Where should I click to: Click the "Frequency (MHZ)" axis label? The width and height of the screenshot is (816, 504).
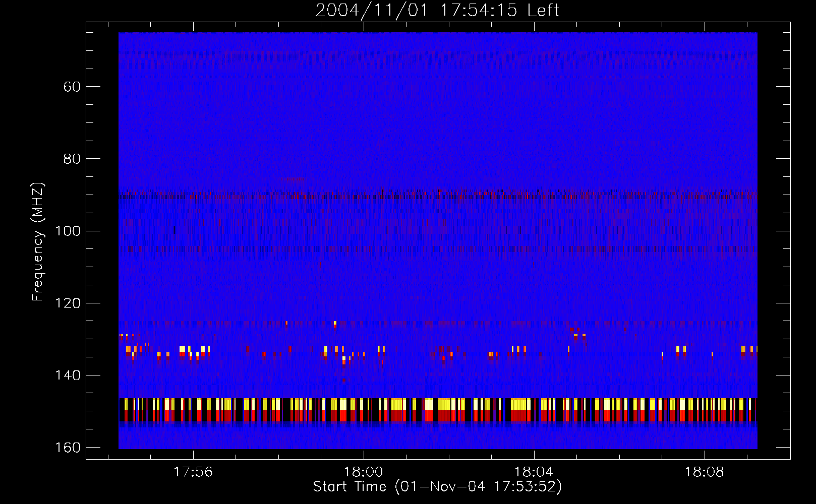(38, 241)
